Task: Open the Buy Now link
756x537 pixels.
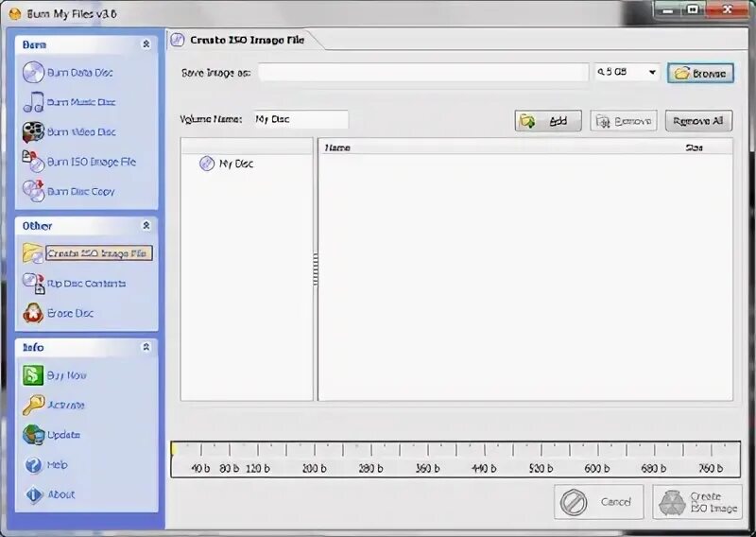Action: point(66,376)
